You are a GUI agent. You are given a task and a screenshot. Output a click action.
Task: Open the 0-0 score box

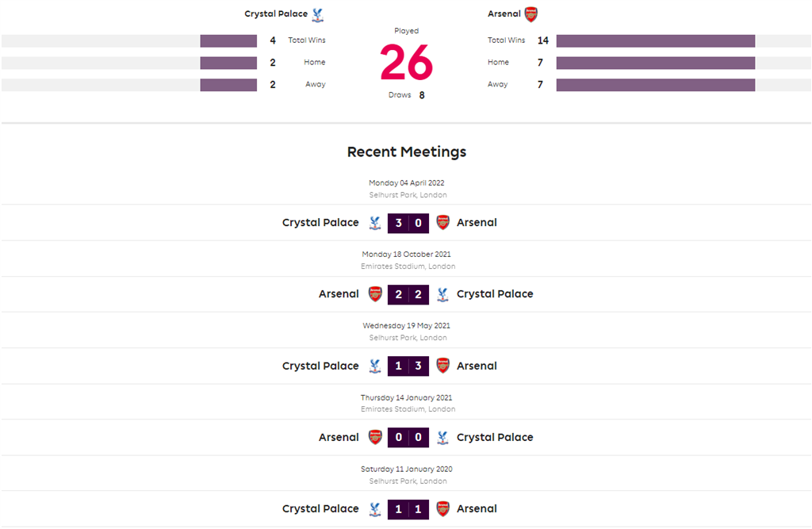tap(408, 437)
